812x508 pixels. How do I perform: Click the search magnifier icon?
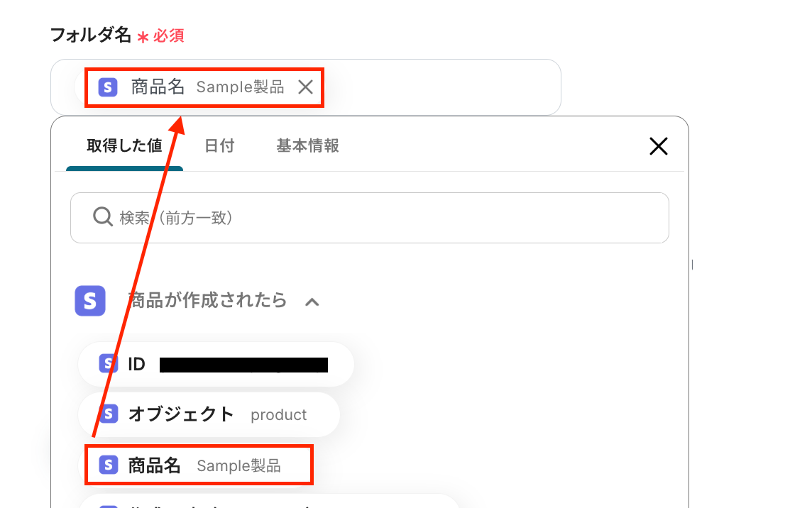click(x=102, y=217)
